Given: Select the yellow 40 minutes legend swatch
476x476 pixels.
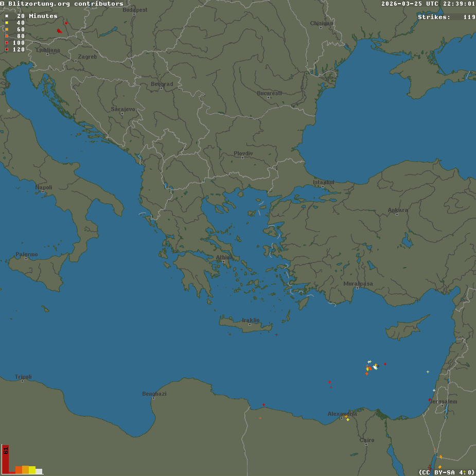Looking at the screenshot, I should coord(7,23).
